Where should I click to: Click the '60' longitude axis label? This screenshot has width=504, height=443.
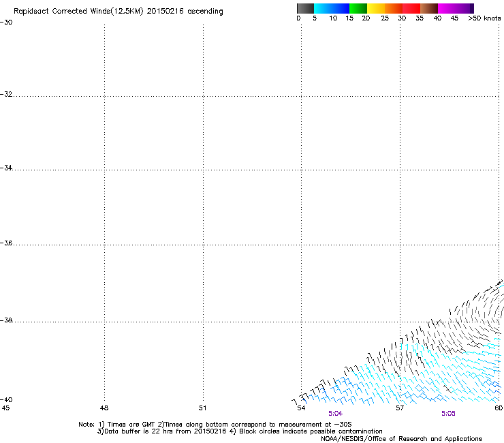pyautogui.click(x=499, y=408)
